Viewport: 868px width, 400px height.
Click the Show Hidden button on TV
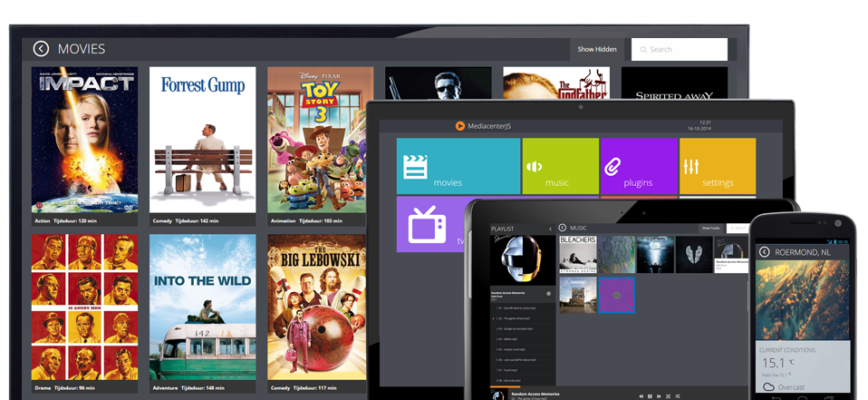(597, 49)
